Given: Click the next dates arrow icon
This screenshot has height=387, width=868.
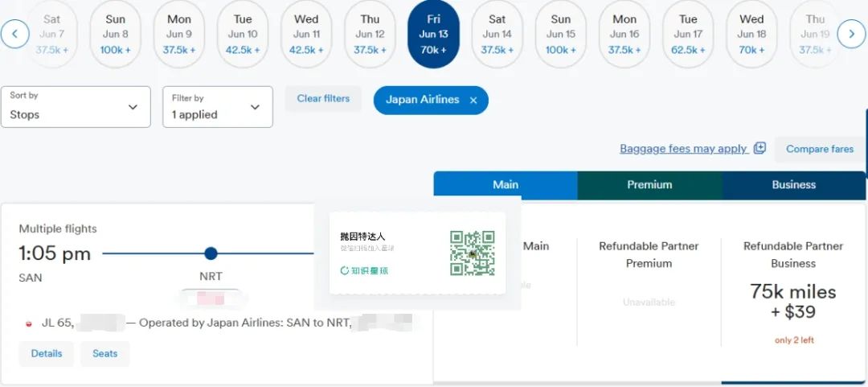Looking at the screenshot, I should [851, 34].
